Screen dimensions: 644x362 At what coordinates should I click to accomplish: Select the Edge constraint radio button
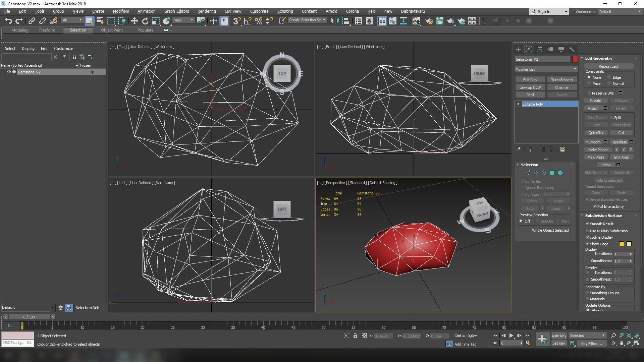coord(609,77)
